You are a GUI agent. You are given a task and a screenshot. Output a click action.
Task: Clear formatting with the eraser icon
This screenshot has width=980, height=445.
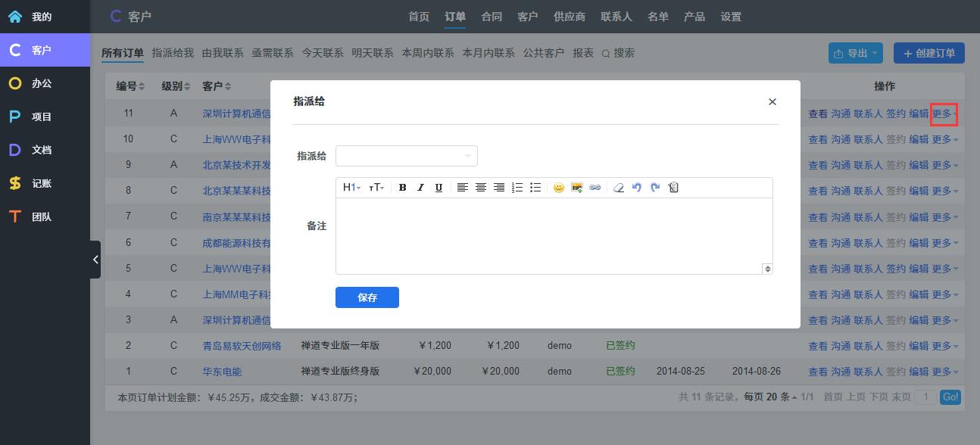(618, 188)
